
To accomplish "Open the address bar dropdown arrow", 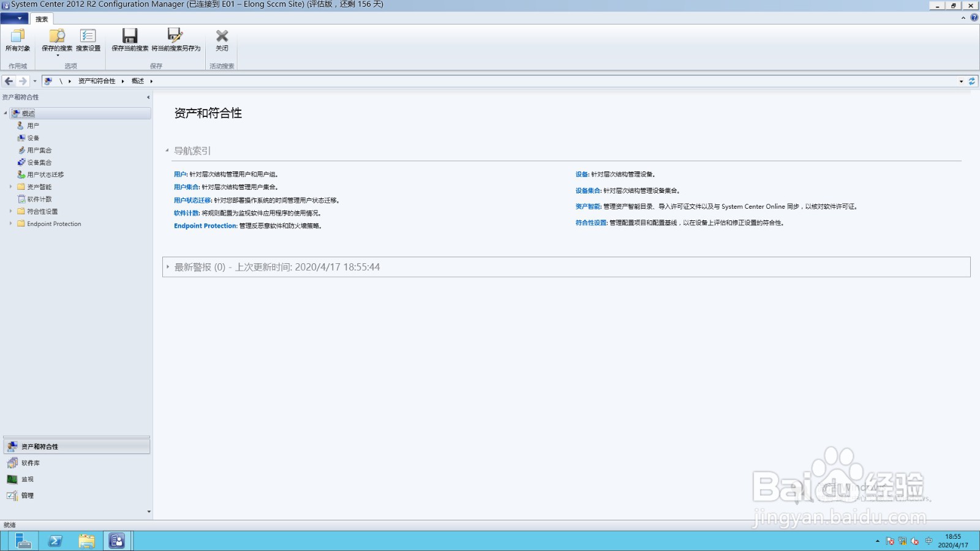I will tap(961, 81).
